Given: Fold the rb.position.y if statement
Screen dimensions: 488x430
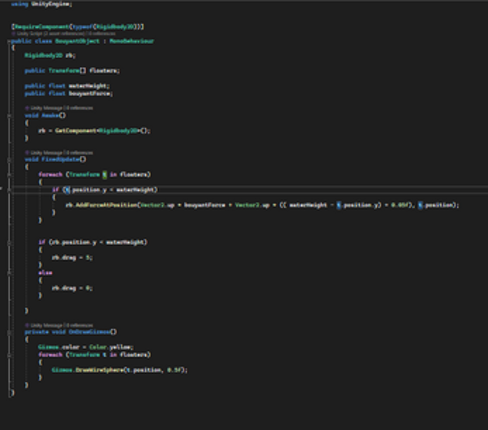Looking at the screenshot, I should point(9,243).
